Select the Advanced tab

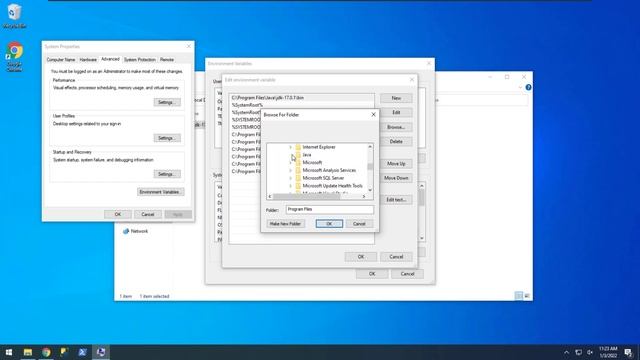(x=110, y=59)
